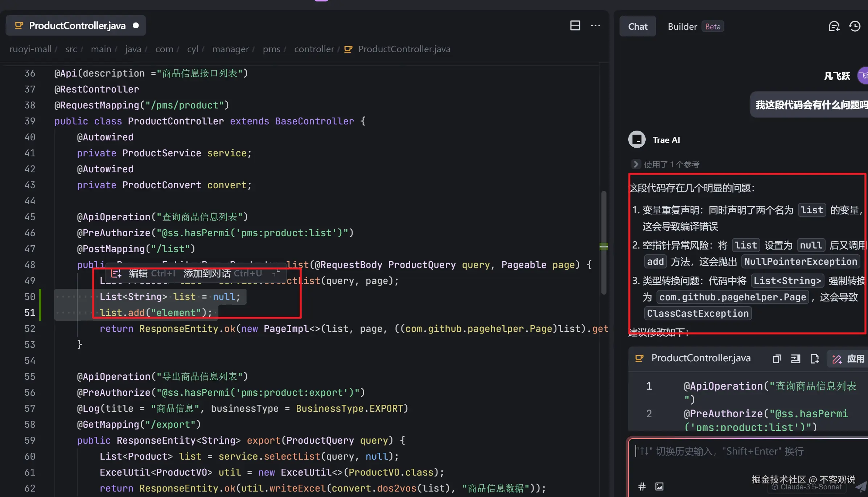
Task: Click 添加到对话 in the inline toolbar
Action: 207,273
